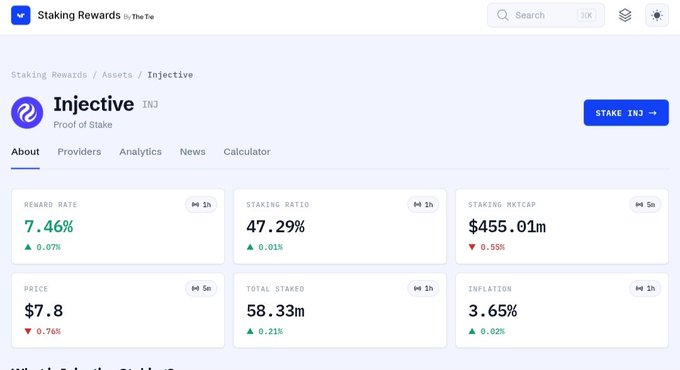Click the REWARD RATE card label
Screen dimensions: 680x370
click(x=50, y=205)
